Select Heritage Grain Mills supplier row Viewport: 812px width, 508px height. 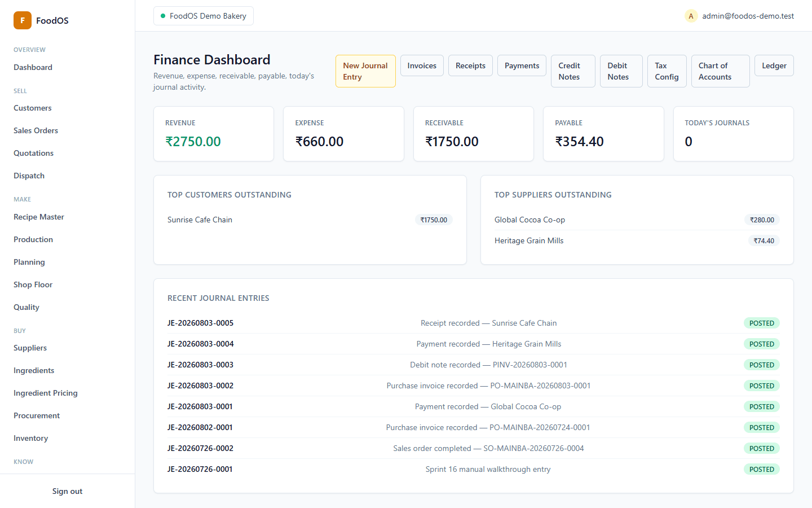point(637,240)
